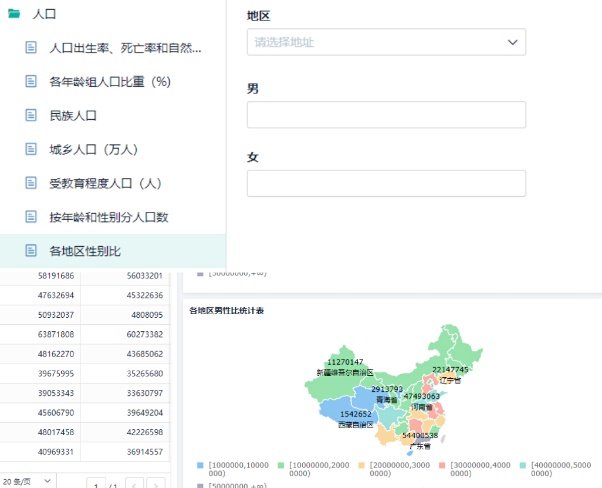Click document icon beside 各地区性别比
Screen dimensions: 602x488
pyautogui.click(x=31, y=250)
